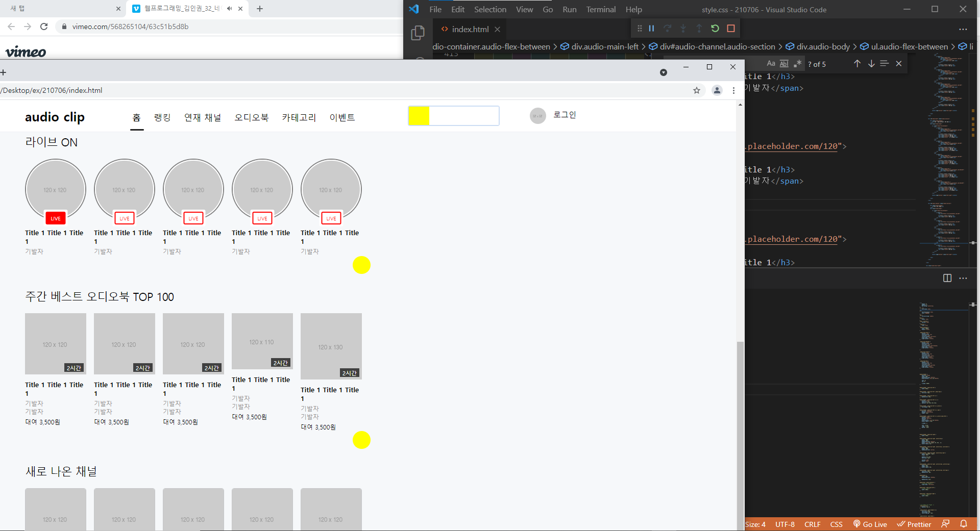
Task: Open the lower editor group ellipsis menu
Action: click(963, 278)
